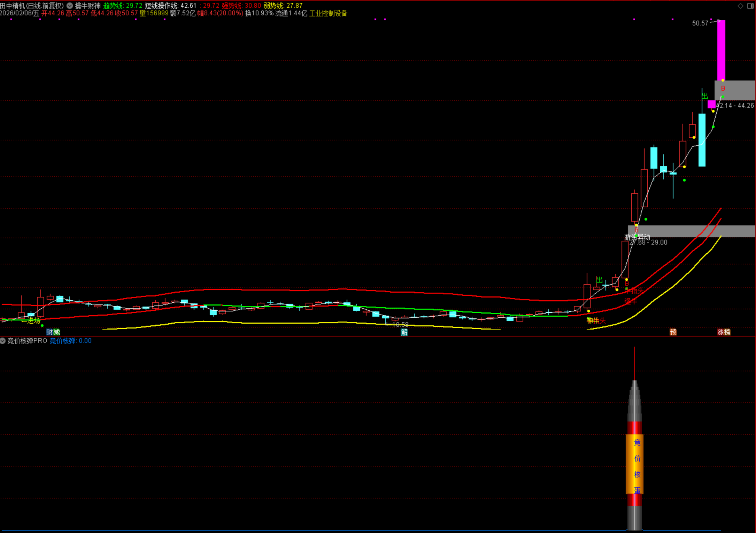
Task: Expand the 擒牛财神 indicator dropdown arrow
Action: [x=70, y=6]
